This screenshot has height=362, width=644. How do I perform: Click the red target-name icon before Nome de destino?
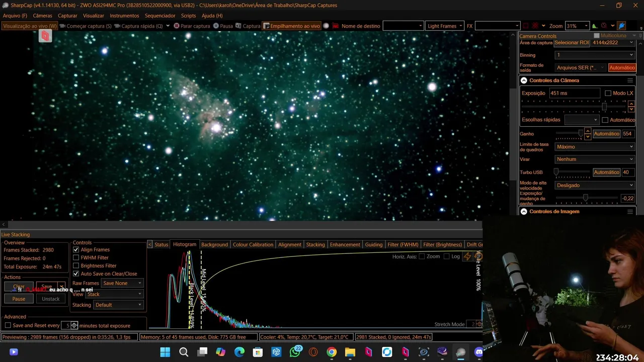pos(336,26)
